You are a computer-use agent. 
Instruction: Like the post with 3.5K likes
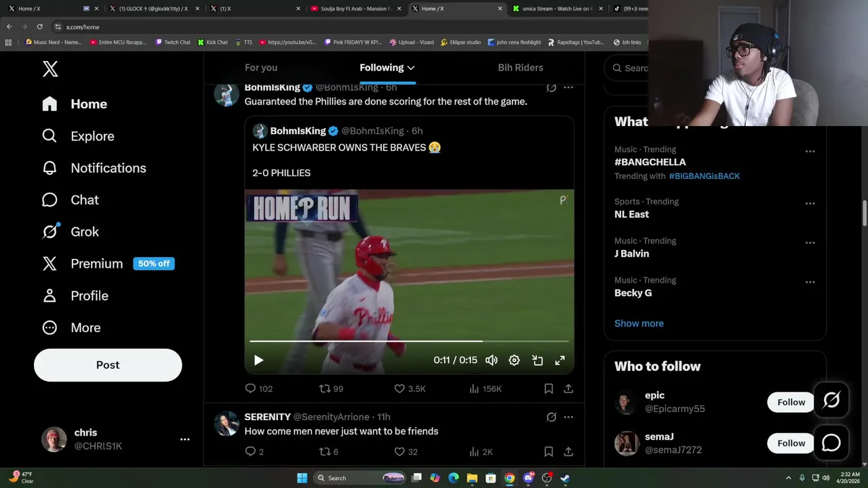pyautogui.click(x=410, y=388)
